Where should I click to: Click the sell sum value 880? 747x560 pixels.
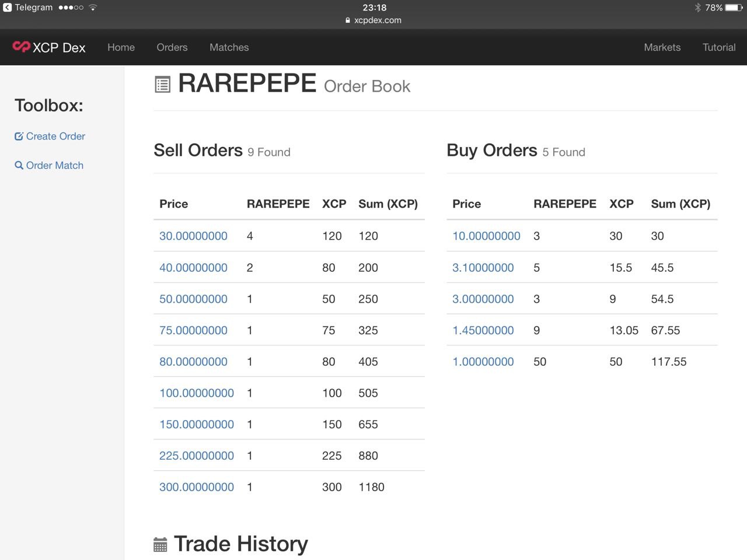(x=368, y=456)
